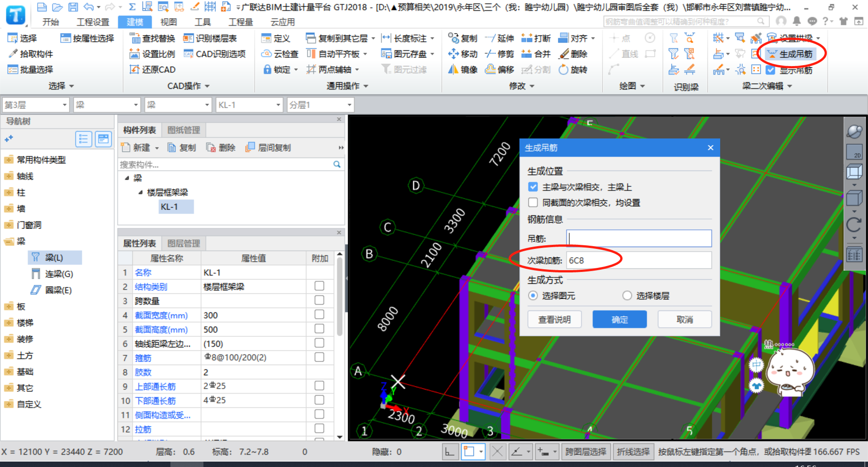Viewport: 868px width, 467px height.
Task: Click the 确定 button in dialog
Action: pyautogui.click(x=619, y=319)
